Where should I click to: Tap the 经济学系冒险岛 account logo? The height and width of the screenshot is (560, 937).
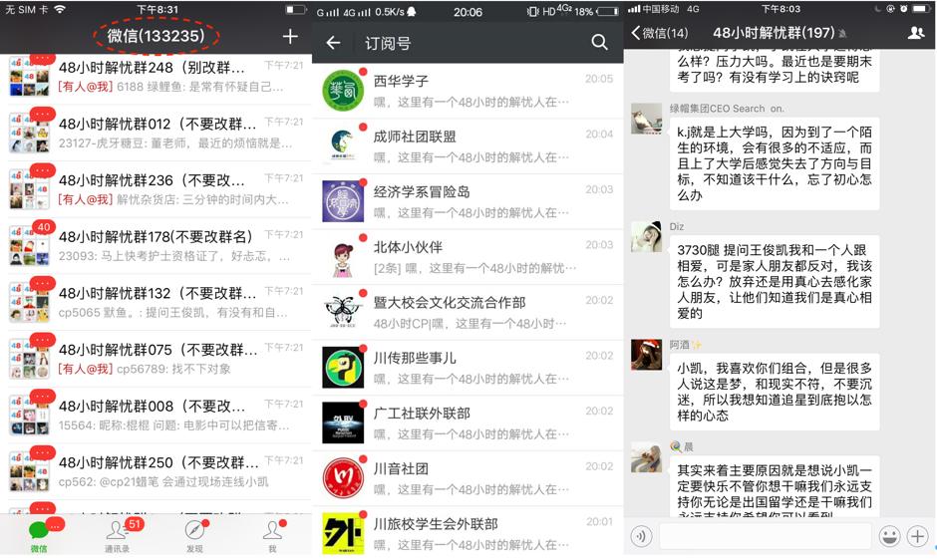[x=343, y=201]
